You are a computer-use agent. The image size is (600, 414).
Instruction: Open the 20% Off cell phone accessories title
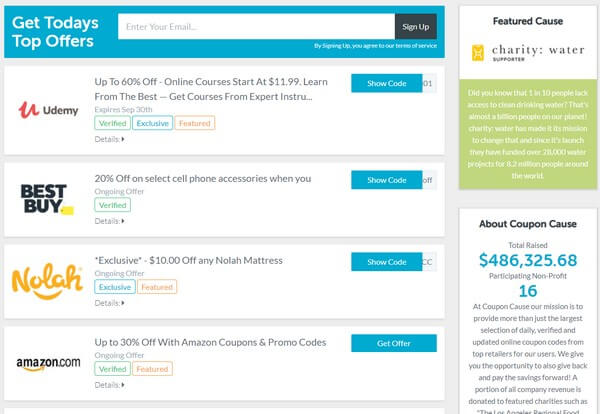pos(203,179)
